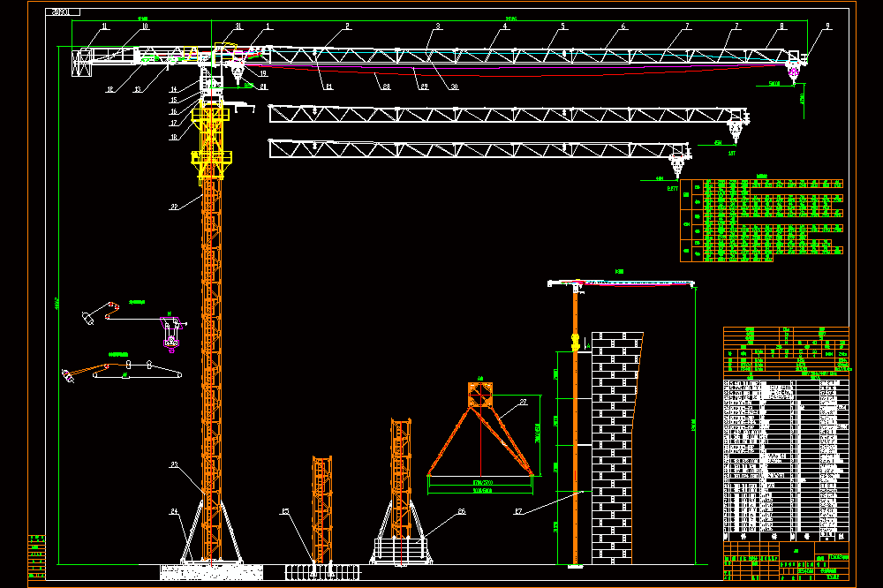Select callout label 1 at the jib root

click(268, 26)
